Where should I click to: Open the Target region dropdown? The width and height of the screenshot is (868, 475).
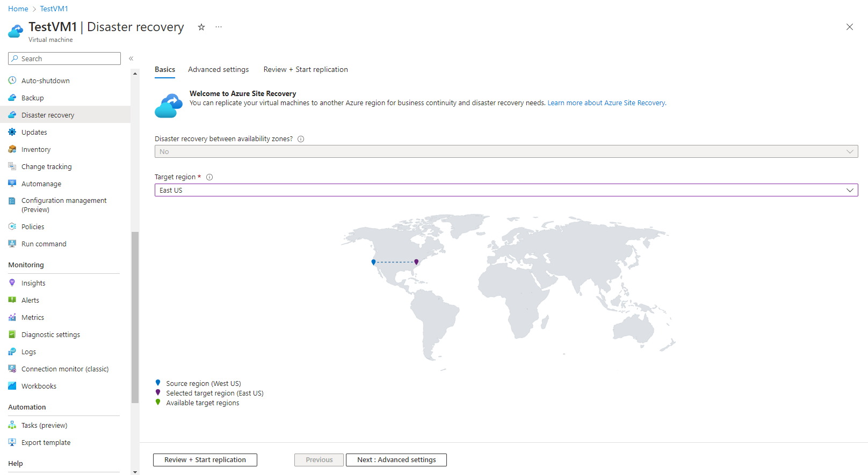pos(506,190)
